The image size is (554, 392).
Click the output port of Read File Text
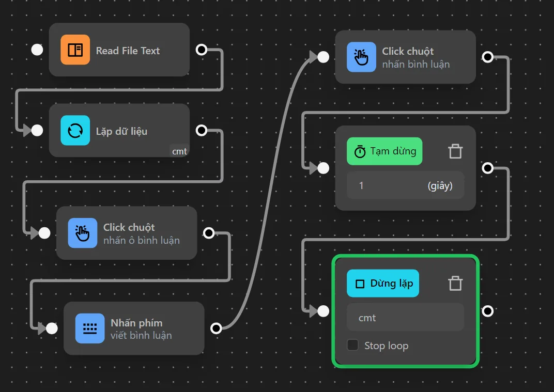(202, 50)
